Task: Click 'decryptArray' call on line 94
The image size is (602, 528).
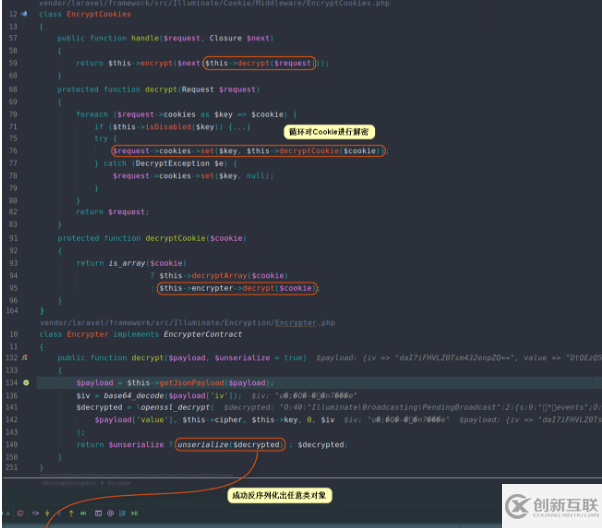Action: [219, 276]
